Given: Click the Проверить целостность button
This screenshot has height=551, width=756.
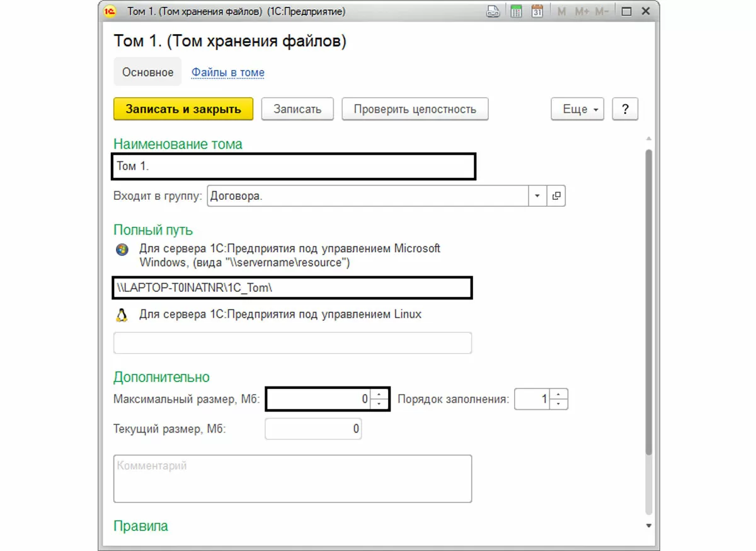Looking at the screenshot, I should [x=415, y=109].
